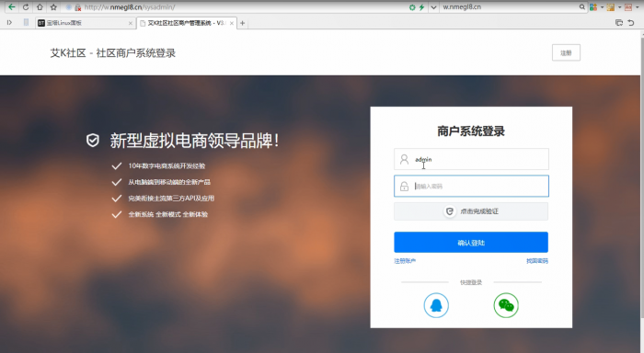Open a new tab with plus button
Image resolution: width=644 pixels, height=353 pixels.
coord(242,23)
